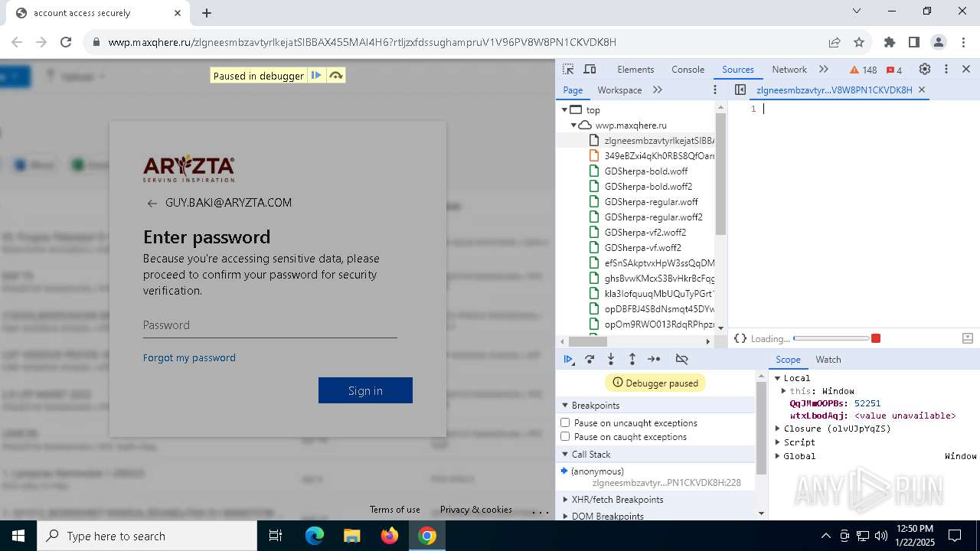Pretty print the source with braces icon

click(x=740, y=338)
